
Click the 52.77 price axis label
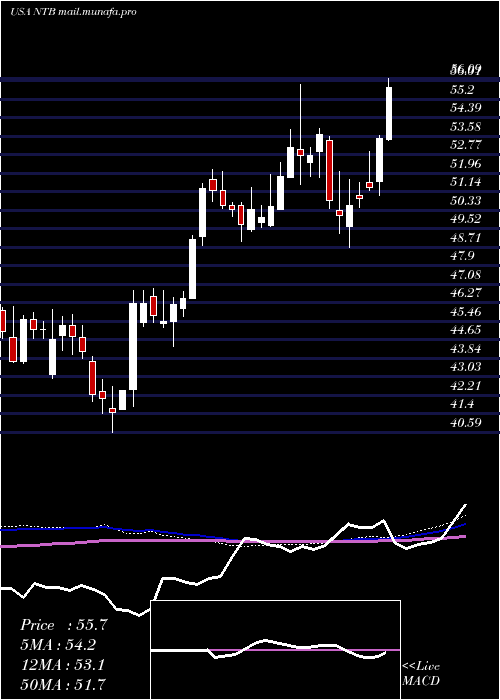point(466,145)
